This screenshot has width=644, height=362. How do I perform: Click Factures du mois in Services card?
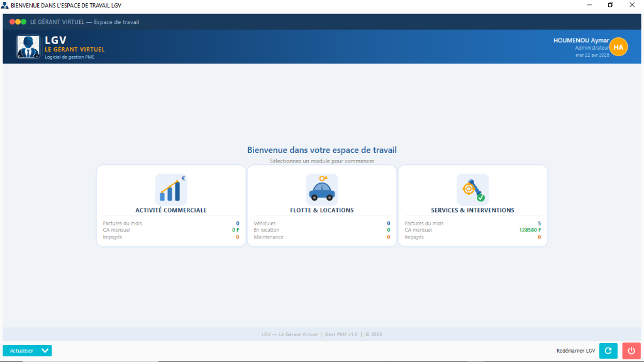(424, 223)
